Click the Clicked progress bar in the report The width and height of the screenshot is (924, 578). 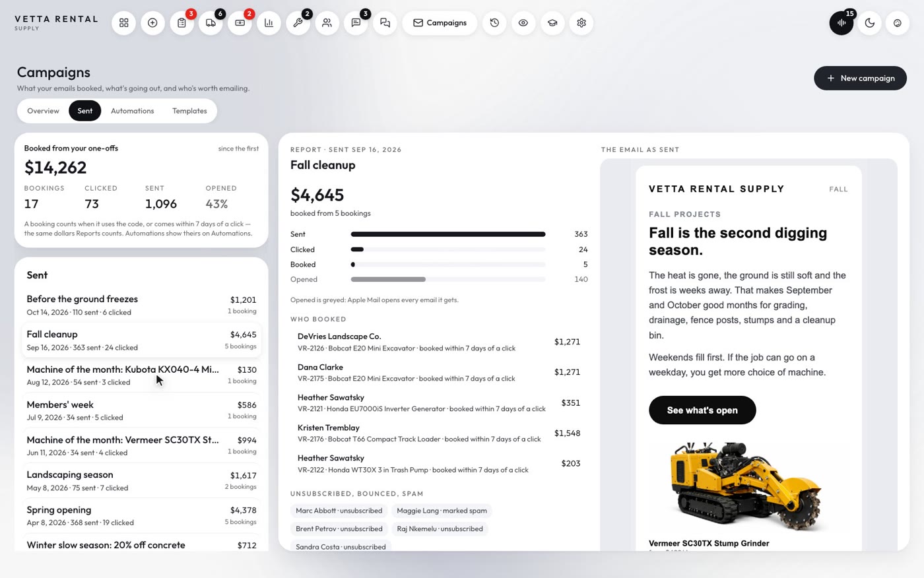click(448, 249)
